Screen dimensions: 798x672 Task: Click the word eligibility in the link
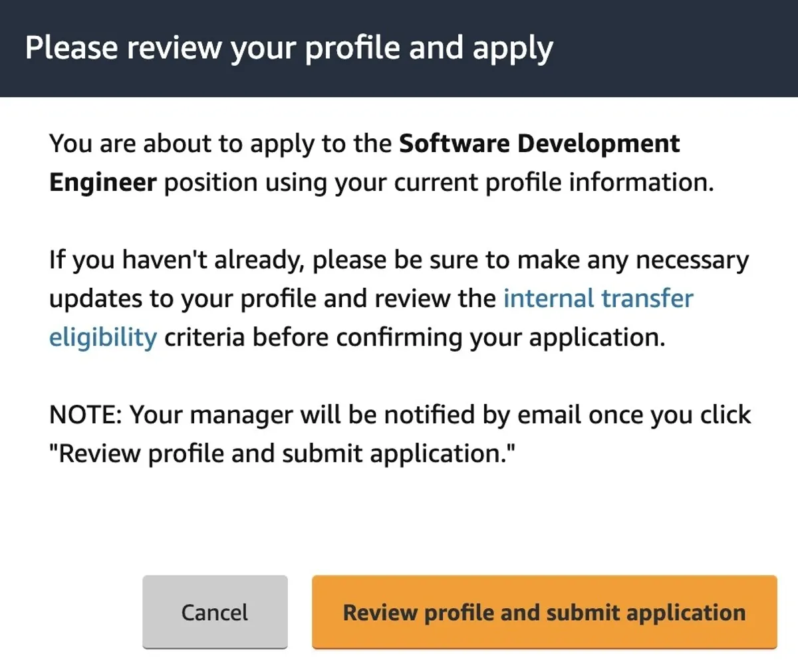point(103,337)
